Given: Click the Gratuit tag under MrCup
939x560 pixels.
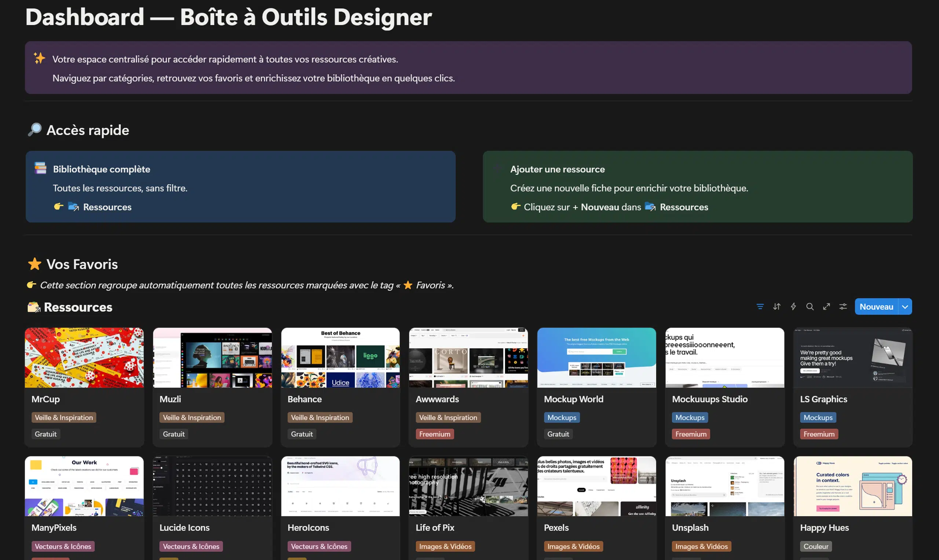Looking at the screenshot, I should click(x=45, y=434).
